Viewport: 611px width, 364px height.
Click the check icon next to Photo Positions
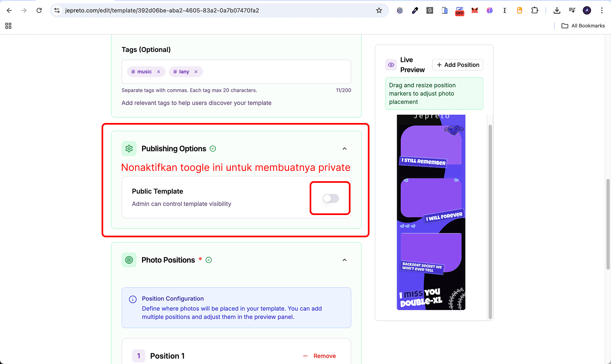pyautogui.click(x=208, y=260)
